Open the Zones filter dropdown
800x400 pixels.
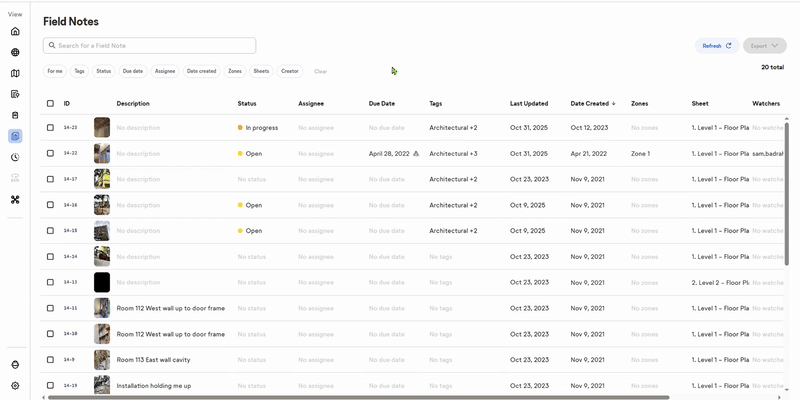(x=235, y=71)
